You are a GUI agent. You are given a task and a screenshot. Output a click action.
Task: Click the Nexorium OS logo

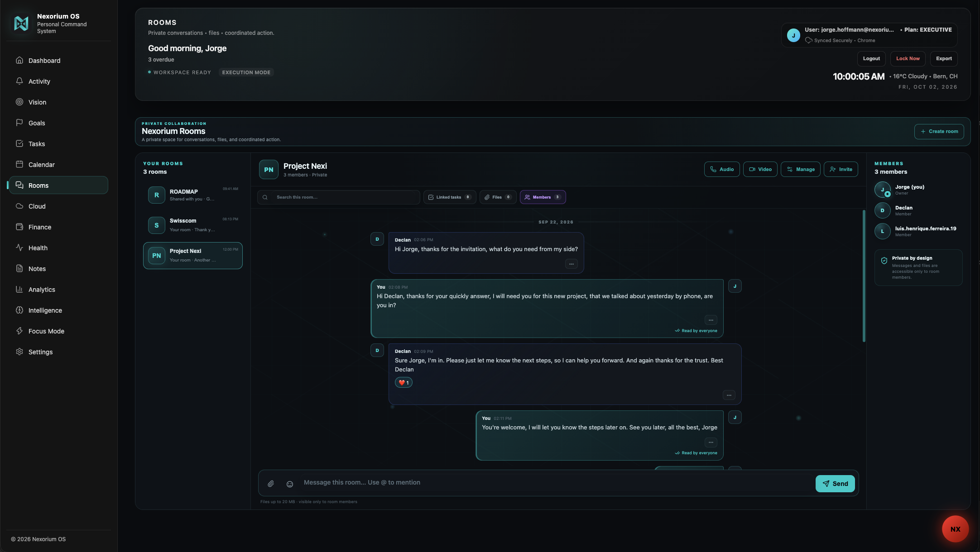(x=21, y=23)
